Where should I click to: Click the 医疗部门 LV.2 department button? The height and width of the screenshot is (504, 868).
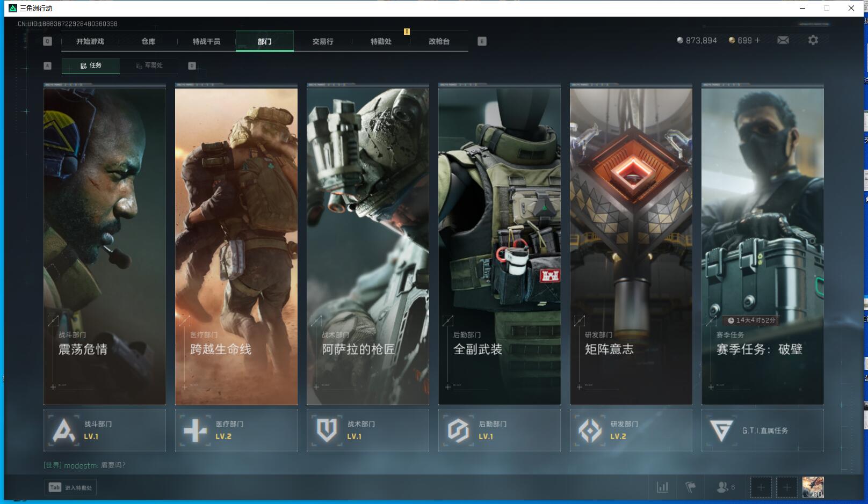click(236, 430)
